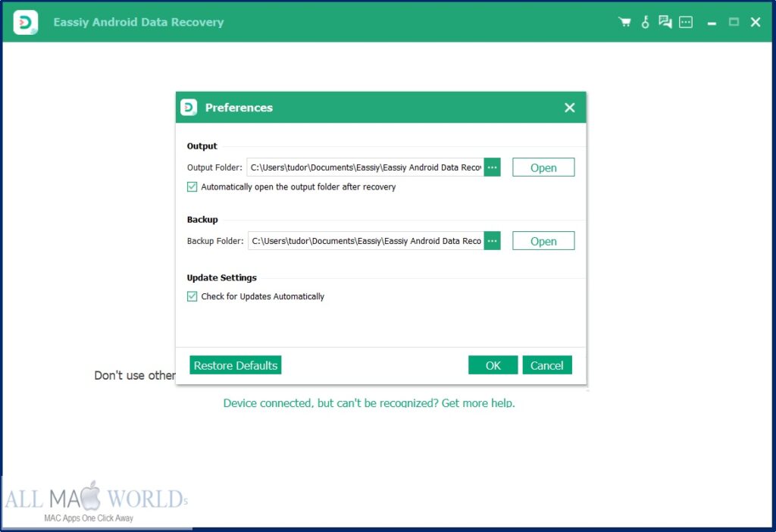This screenshot has width=776, height=532.
Task: Click the Backup Folder: label
Action: coord(215,240)
